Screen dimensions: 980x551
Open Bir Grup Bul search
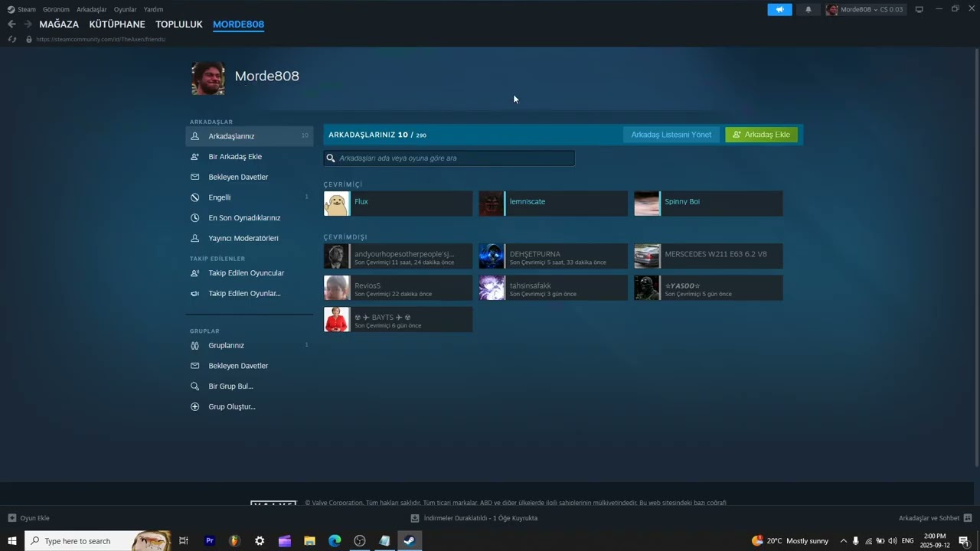(x=250, y=386)
